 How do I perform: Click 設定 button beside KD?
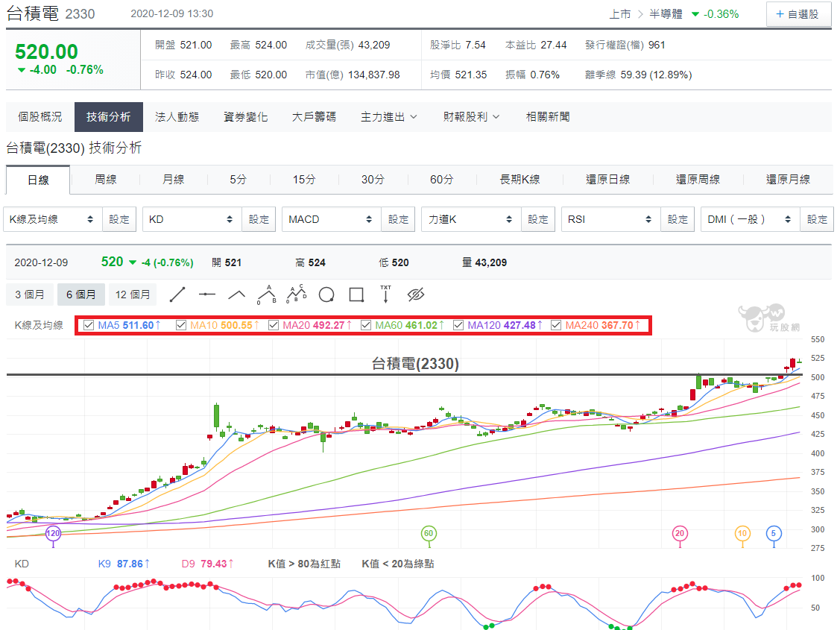coord(259,219)
